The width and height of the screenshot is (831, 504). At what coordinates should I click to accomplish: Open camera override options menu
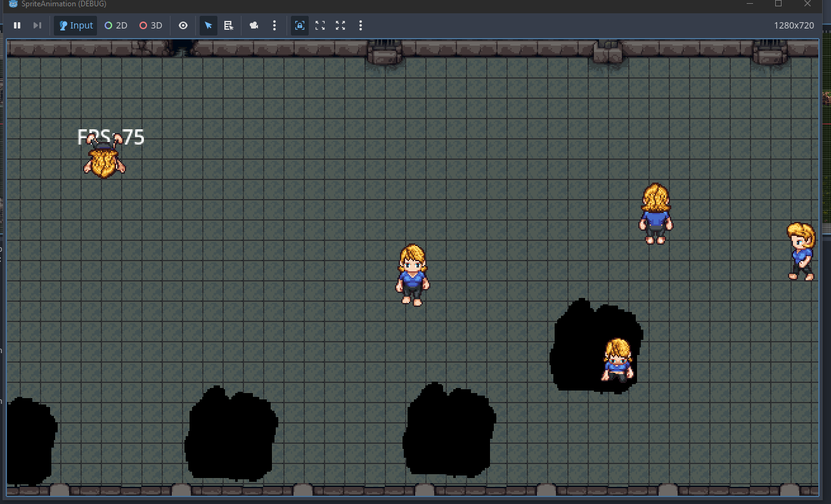coord(274,25)
